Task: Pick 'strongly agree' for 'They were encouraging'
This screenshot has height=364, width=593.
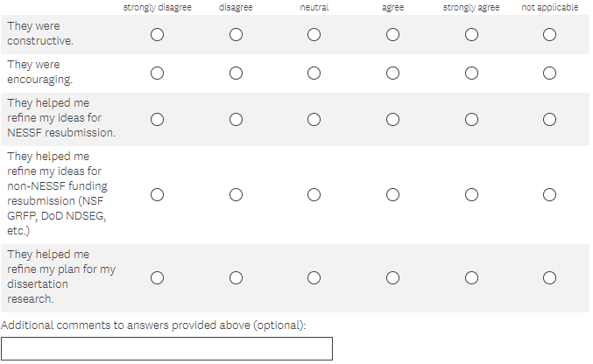Action: [471, 73]
